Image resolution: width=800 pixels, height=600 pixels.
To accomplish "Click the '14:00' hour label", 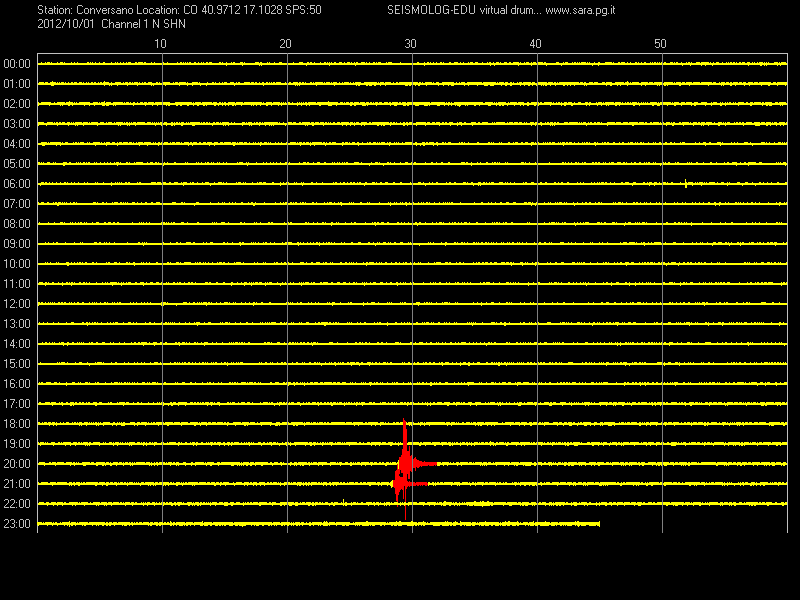I will [x=17, y=344].
